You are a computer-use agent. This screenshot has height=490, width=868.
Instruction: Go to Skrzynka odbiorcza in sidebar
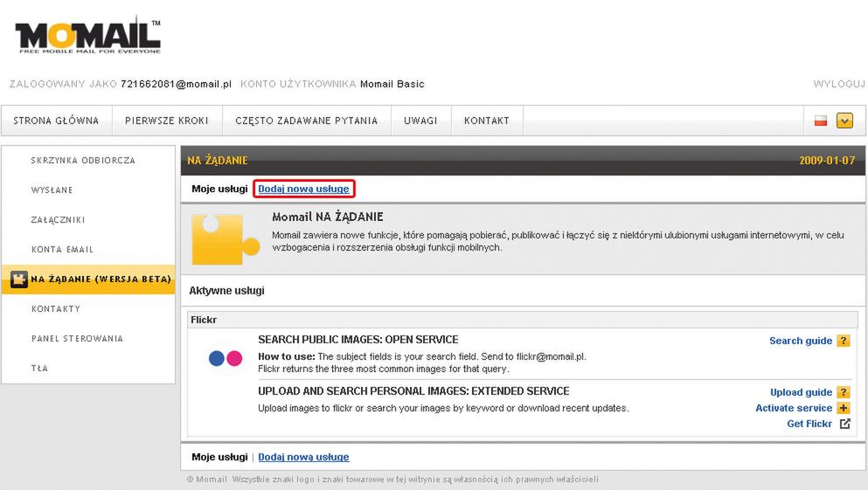(83, 161)
